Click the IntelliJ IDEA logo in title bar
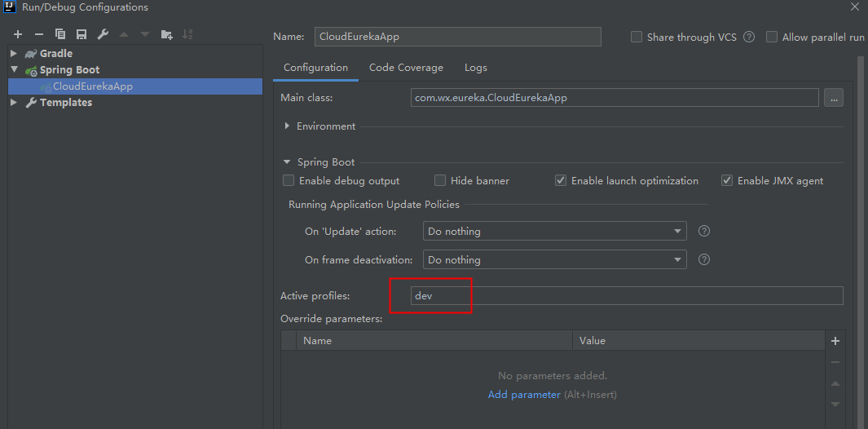 9,7
